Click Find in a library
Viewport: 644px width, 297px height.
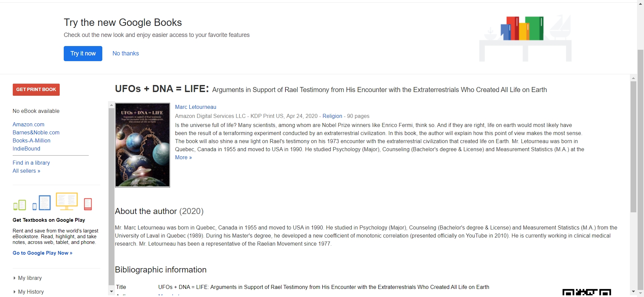pyautogui.click(x=31, y=163)
